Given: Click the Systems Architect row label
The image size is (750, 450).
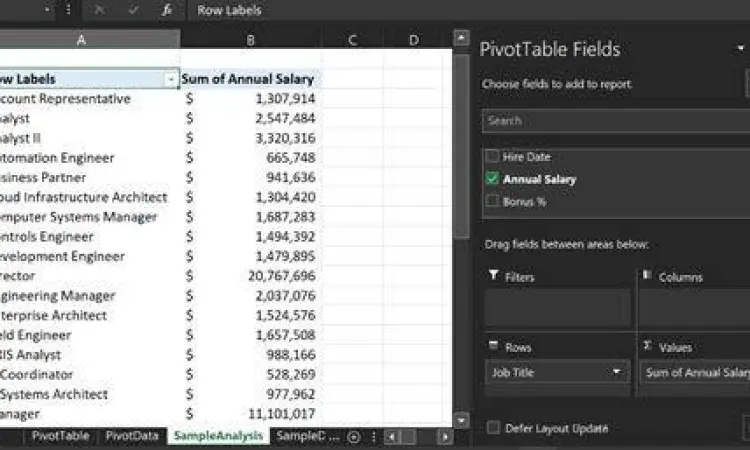Looking at the screenshot, I should [54, 395].
